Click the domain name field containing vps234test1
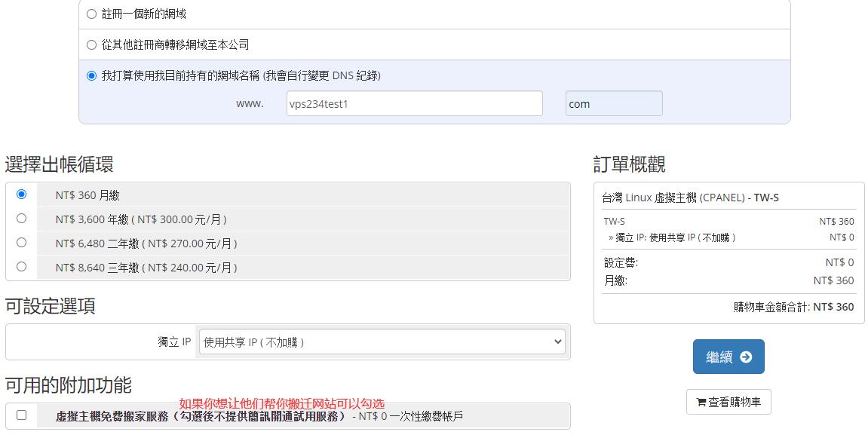The width and height of the screenshot is (868, 438). (414, 103)
